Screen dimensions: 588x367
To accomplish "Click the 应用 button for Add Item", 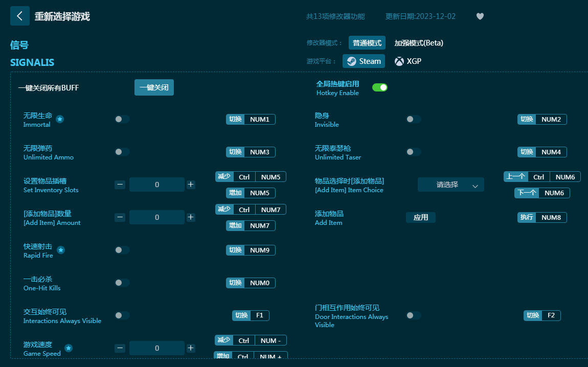I will pos(421,217).
